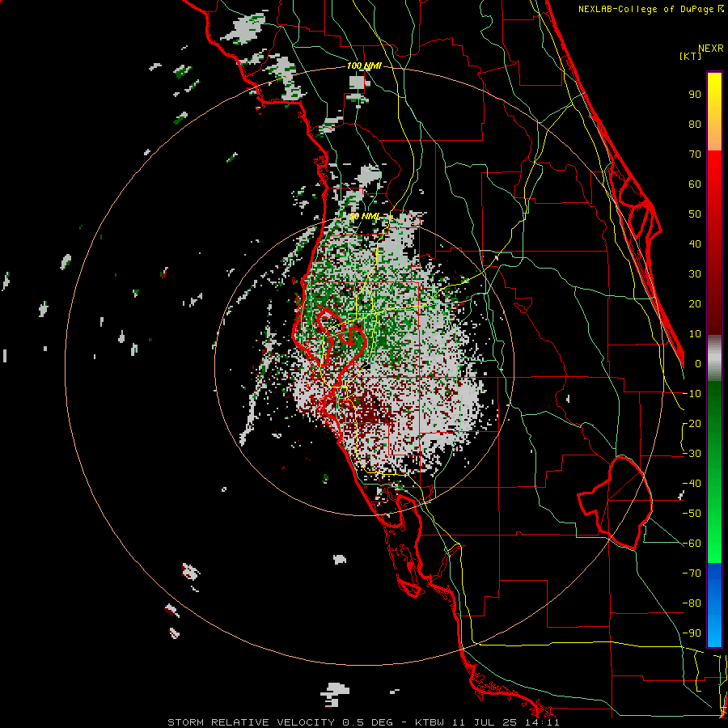Viewport: 728px width, 728px height.
Task: Click the -50 knots scale label
Action: pyautogui.click(x=692, y=514)
